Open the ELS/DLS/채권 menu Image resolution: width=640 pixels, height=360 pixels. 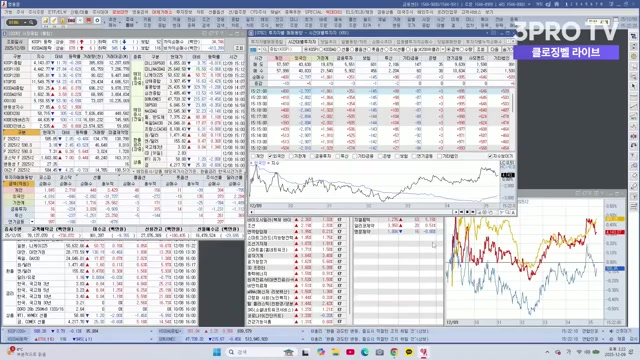coord(359,12)
